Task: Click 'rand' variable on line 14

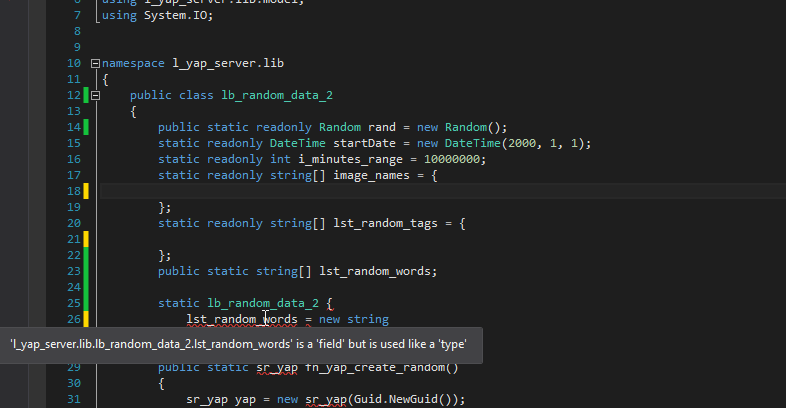Action: [381, 127]
